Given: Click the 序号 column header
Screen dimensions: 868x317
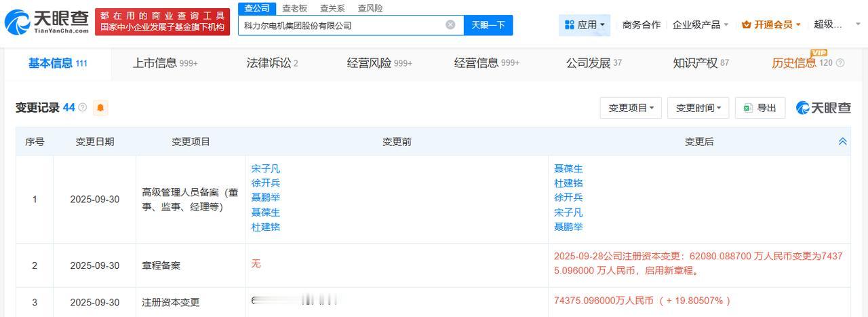Looking at the screenshot, I should 35,142.
